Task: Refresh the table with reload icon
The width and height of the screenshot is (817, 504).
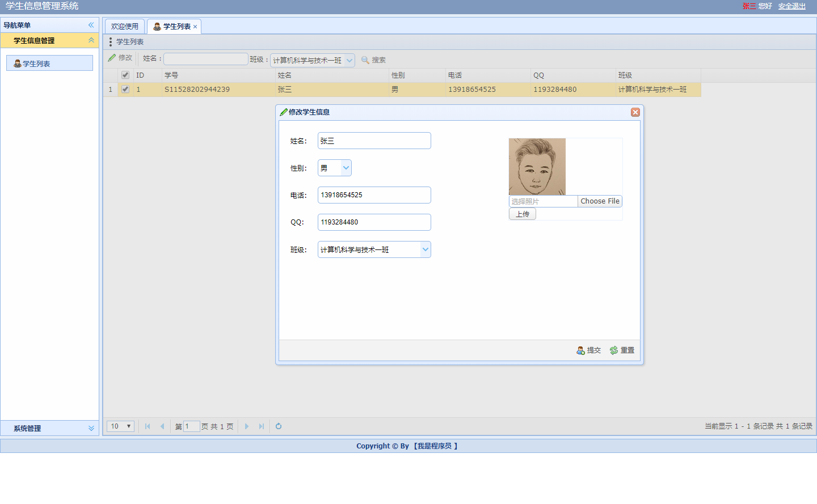Action: [279, 426]
